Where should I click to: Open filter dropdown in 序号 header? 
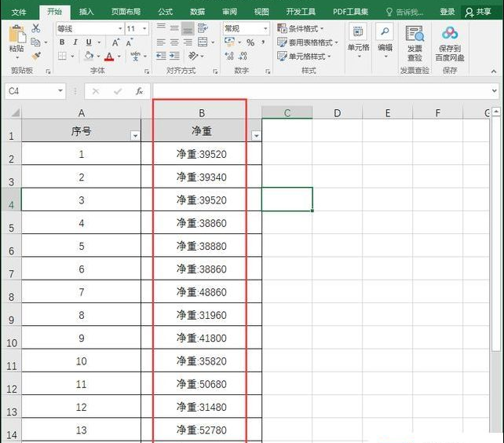pos(135,136)
